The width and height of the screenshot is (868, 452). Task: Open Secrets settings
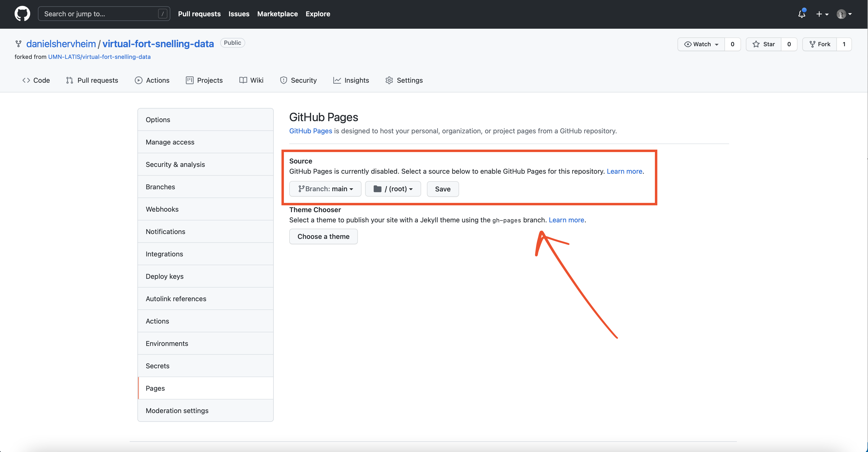coord(206,366)
